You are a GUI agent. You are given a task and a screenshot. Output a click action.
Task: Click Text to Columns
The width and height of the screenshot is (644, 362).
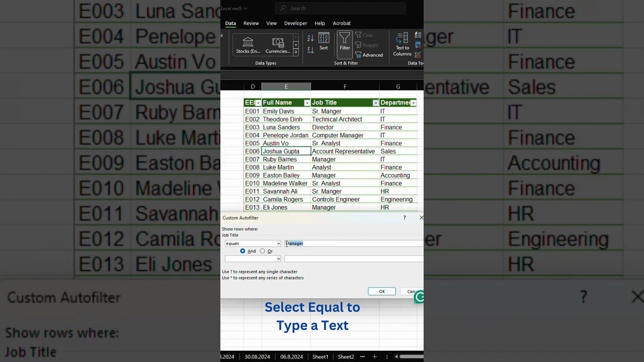(402, 45)
